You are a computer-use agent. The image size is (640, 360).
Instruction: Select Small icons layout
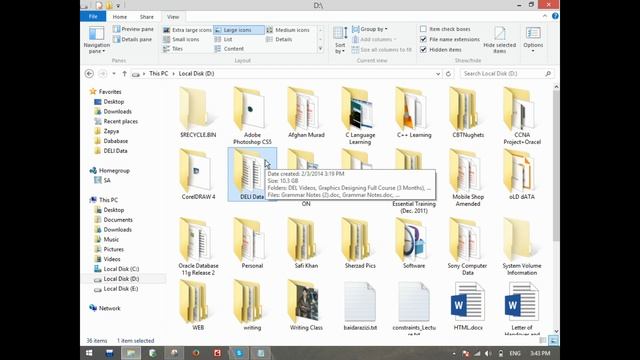[x=181, y=39]
